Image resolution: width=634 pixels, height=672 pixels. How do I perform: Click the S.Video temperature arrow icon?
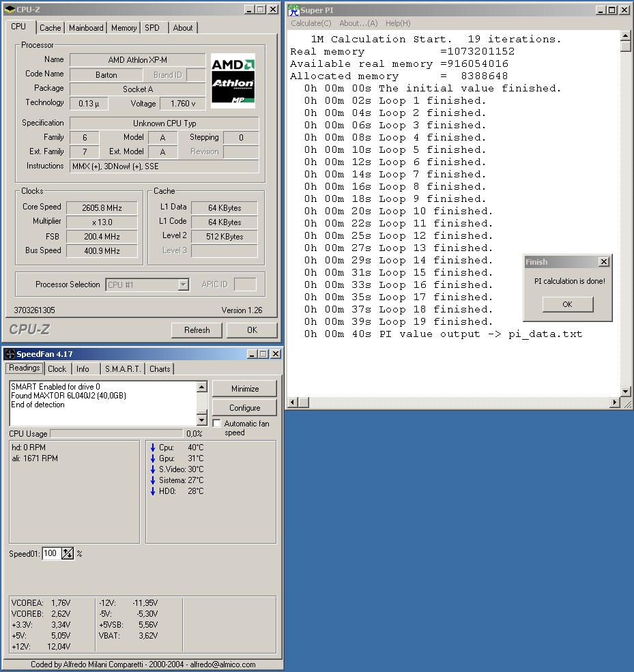(x=153, y=469)
